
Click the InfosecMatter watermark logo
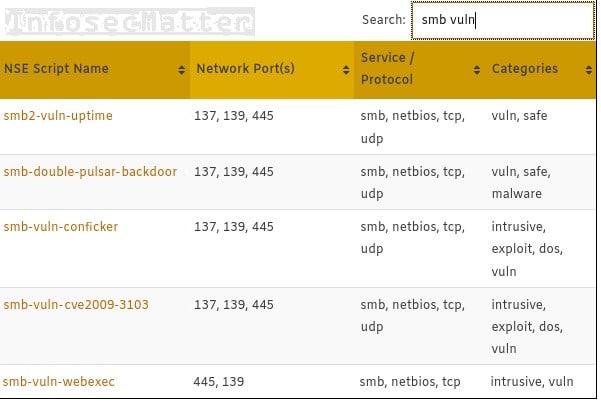tap(126, 20)
